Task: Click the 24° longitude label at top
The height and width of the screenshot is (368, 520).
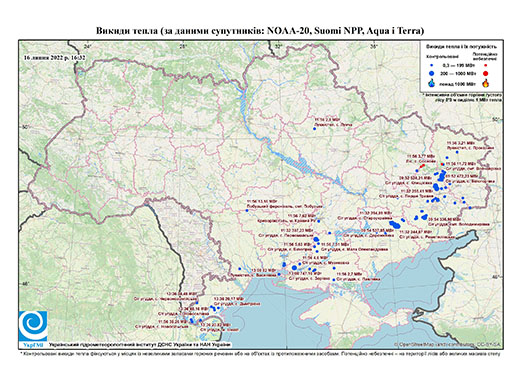Action: tap(88, 46)
